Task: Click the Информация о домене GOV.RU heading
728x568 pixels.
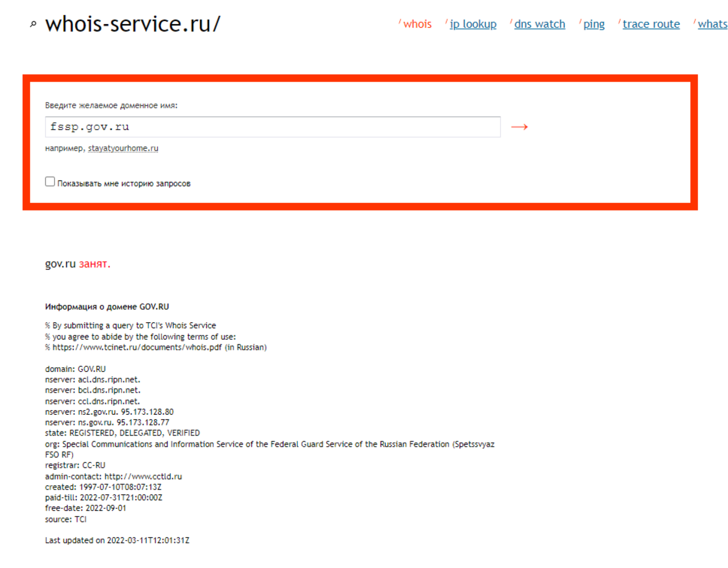Action: [x=107, y=307]
